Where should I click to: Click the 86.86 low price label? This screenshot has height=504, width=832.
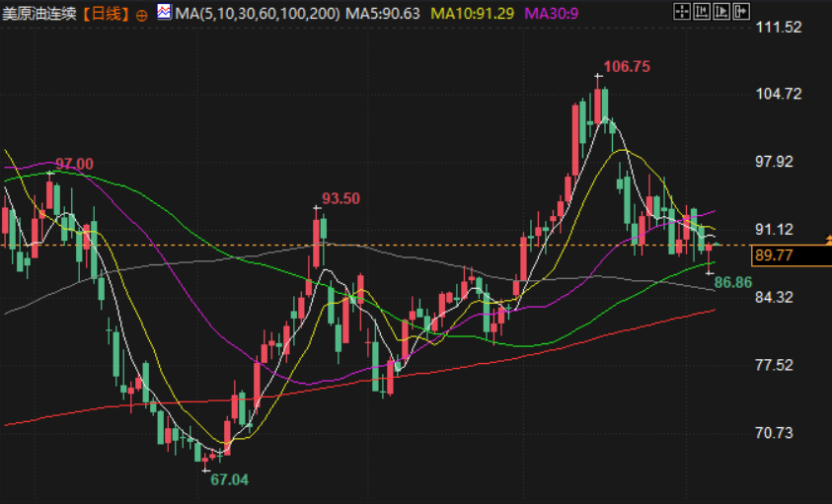tap(733, 282)
